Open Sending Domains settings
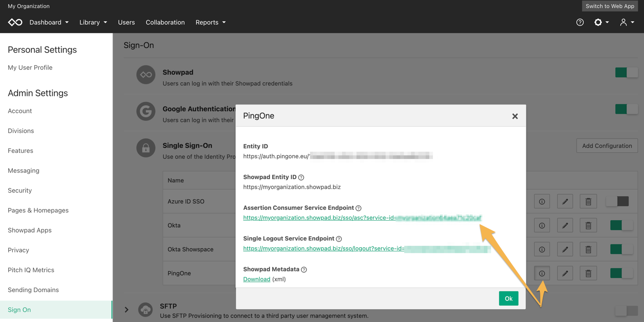The image size is (644, 322). pos(33,290)
